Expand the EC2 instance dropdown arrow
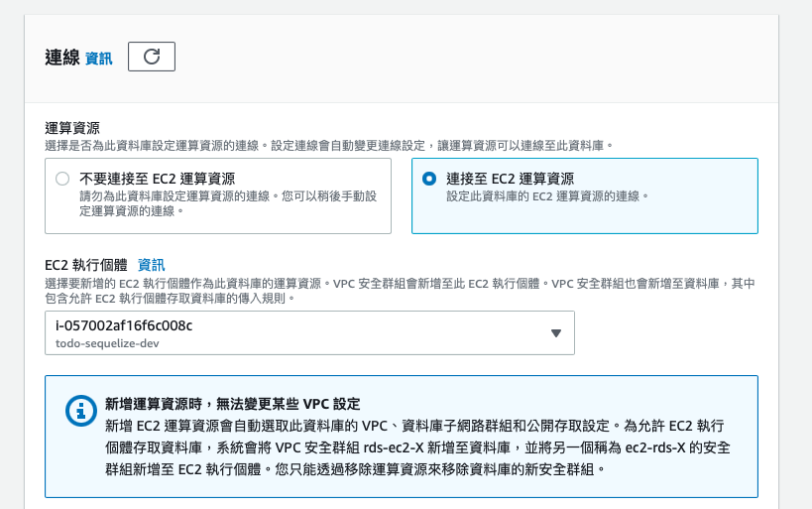The height and width of the screenshot is (509, 812). pos(555,333)
